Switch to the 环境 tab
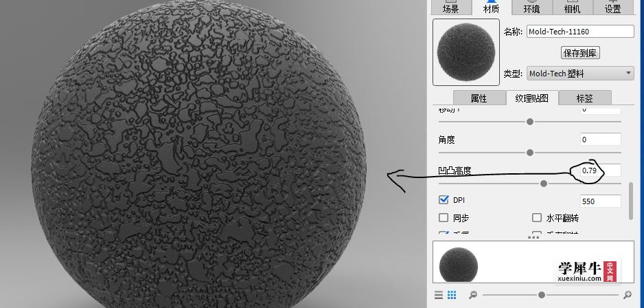The height and width of the screenshot is (308, 644). coord(532,8)
